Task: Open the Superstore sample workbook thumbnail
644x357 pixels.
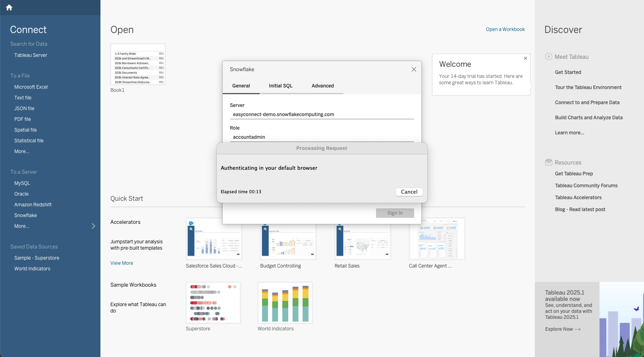Action: click(213, 303)
